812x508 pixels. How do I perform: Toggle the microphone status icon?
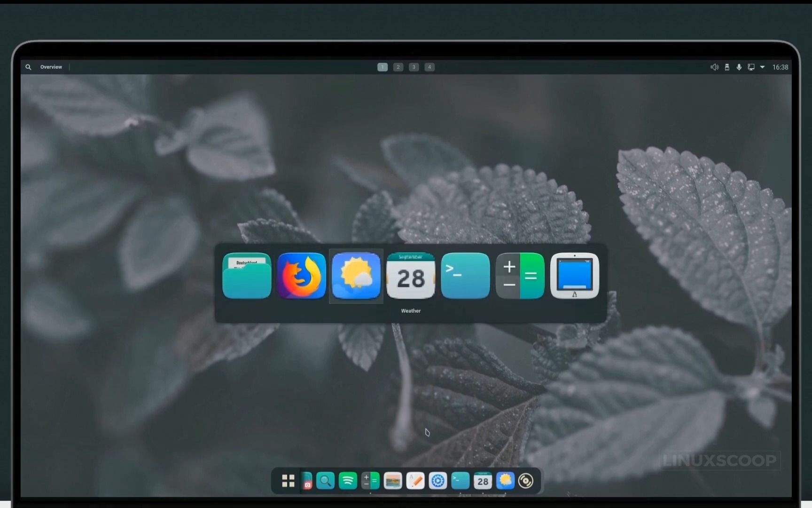pyautogui.click(x=739, y=67)
